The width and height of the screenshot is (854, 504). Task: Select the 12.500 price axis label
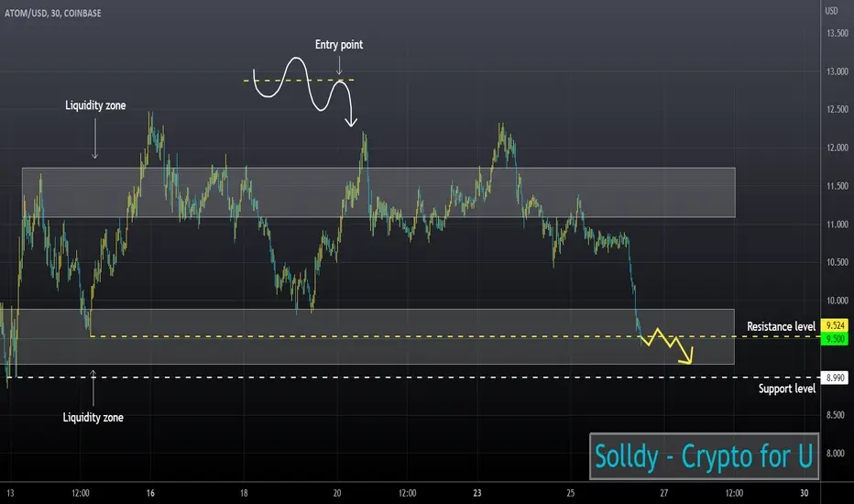838,110
